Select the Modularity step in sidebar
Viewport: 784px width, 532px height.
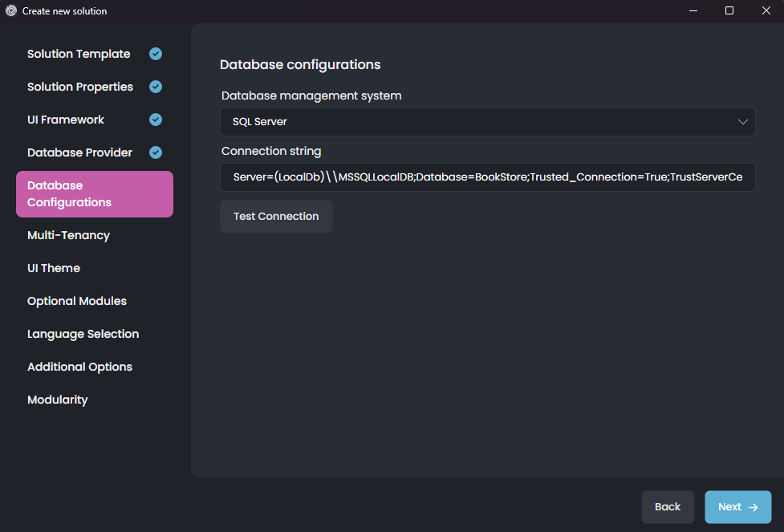(57, 399)
